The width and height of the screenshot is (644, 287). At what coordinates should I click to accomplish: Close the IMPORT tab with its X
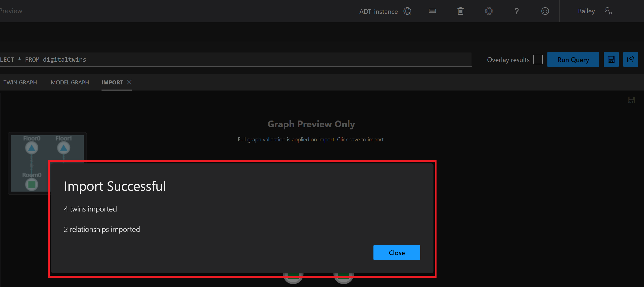[129, 82]
